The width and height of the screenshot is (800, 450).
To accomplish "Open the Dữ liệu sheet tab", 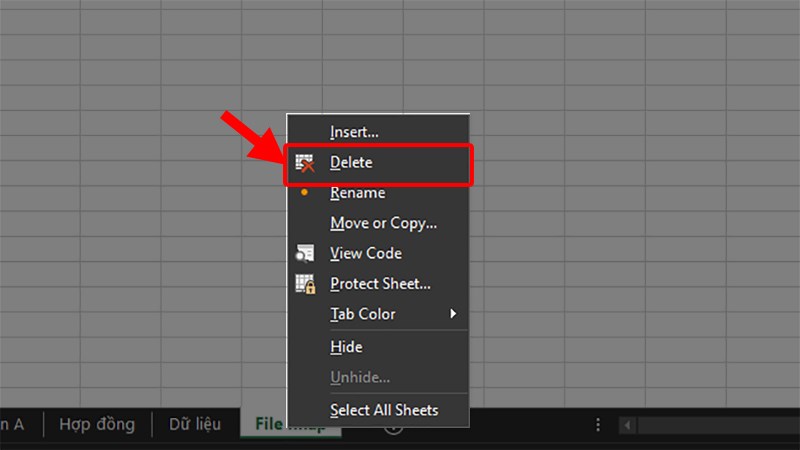I will 195,424.
